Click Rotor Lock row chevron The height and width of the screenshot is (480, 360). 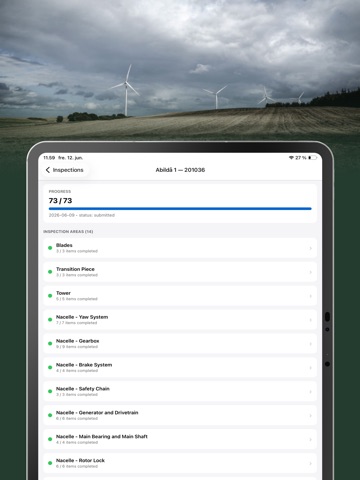[x=311, y=464]
